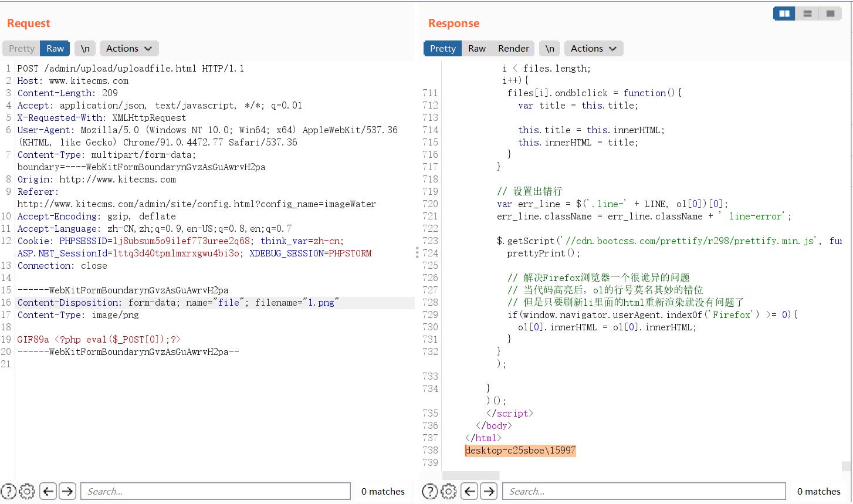Click the </body> closing tag in response
The height and width of the screenshot is (504, 853).
[494, 425]
